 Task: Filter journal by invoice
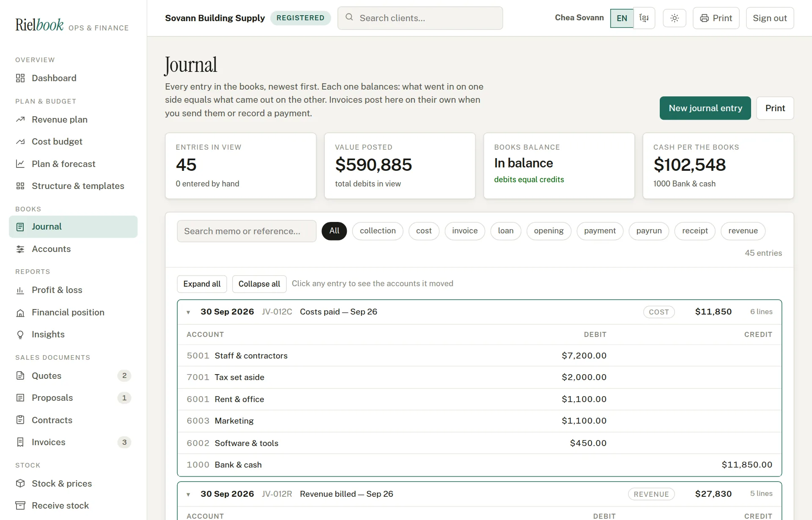click(x=465, y=231)
